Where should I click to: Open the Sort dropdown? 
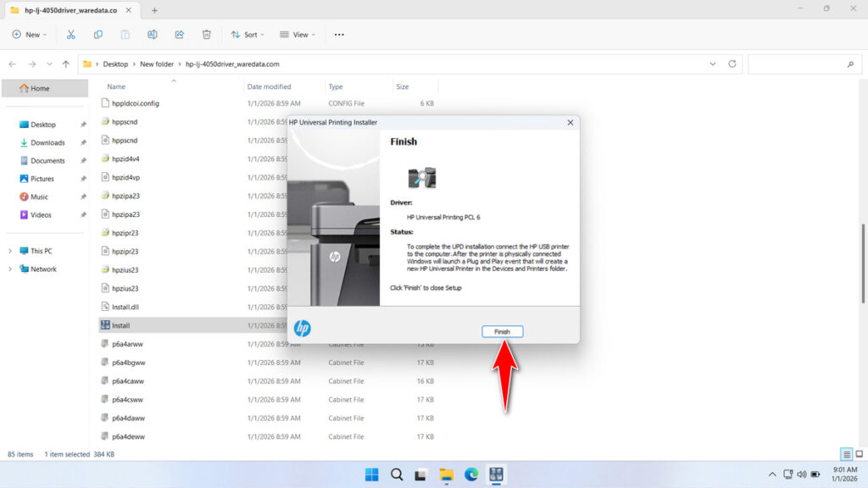[248, 34]
